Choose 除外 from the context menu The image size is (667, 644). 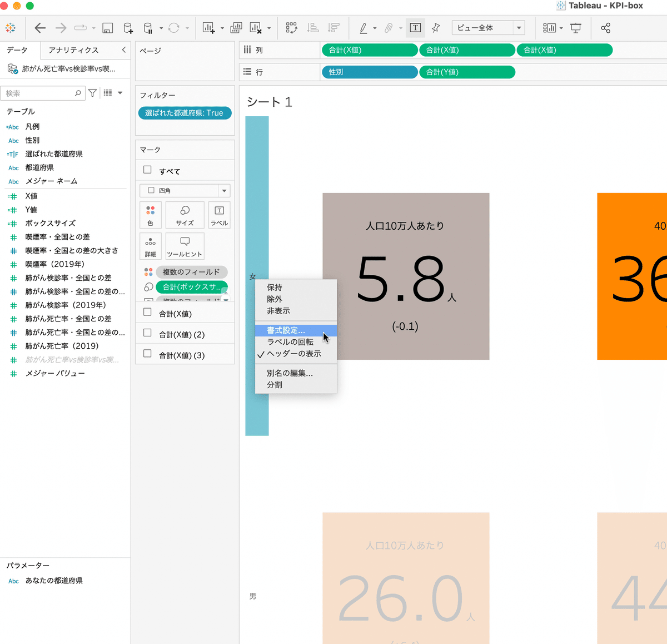point(296,299)
